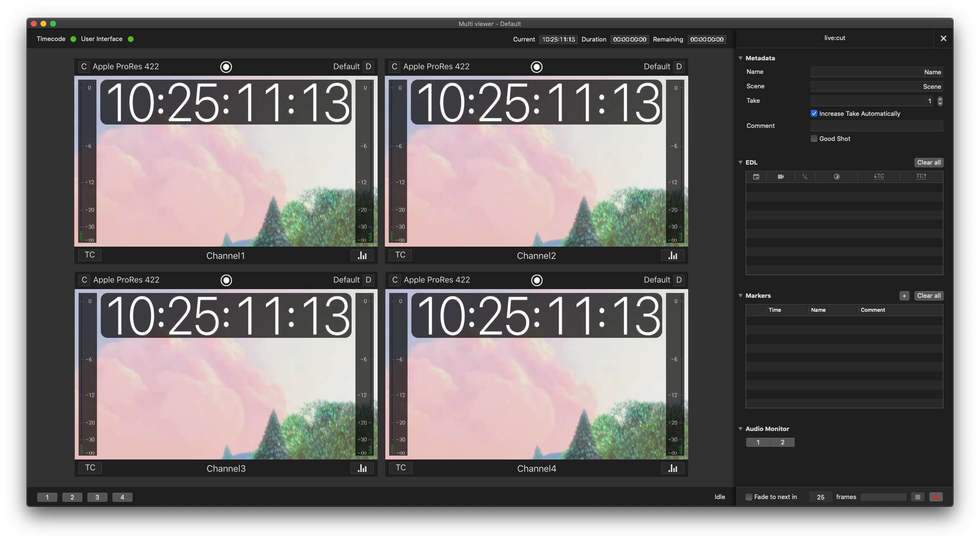Show audio meters for Channel1
Screen dimensions: 980x542
coord(362,255)
